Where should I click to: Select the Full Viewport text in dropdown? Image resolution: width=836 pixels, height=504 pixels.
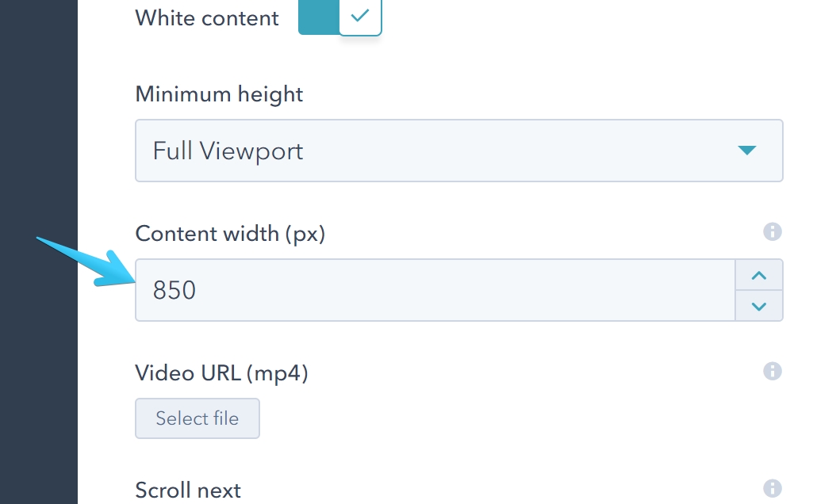click(x=228, y=151)
